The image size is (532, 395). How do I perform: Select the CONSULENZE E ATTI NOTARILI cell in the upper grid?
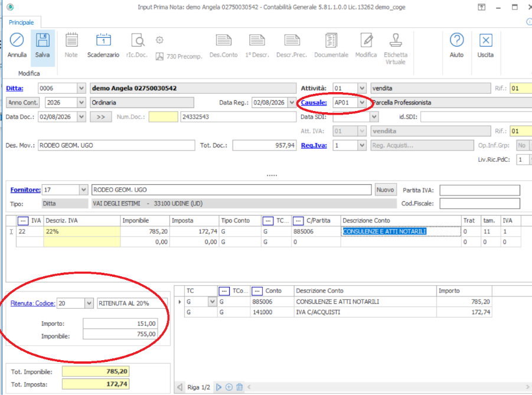pos(401,231)
